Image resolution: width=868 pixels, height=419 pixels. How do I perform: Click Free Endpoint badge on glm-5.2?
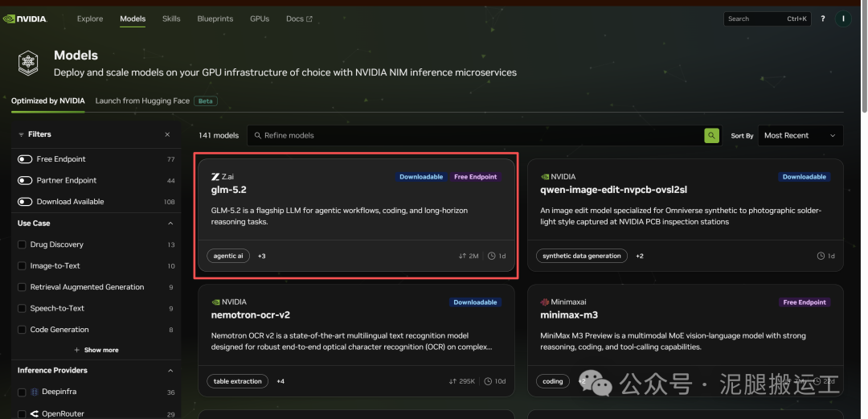476,177
